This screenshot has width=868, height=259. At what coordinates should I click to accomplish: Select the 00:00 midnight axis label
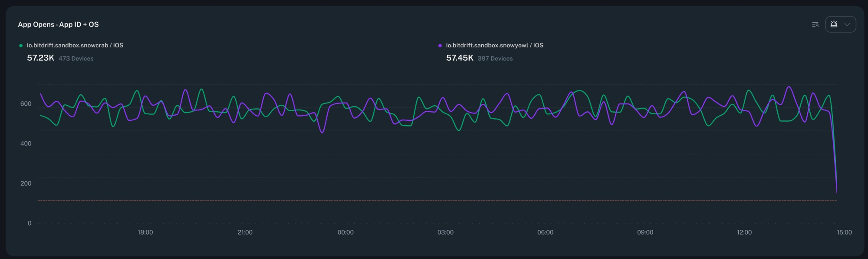click(x=345, y=232)
